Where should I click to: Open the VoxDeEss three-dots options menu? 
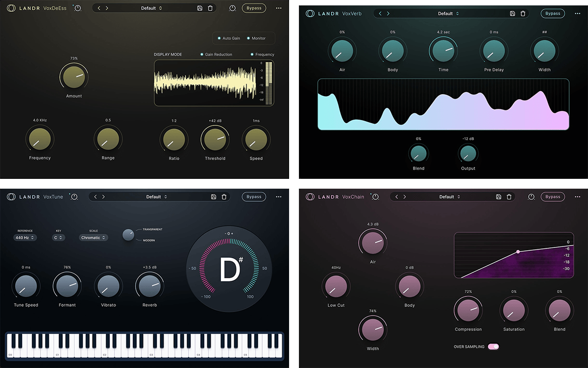point(279,8)
